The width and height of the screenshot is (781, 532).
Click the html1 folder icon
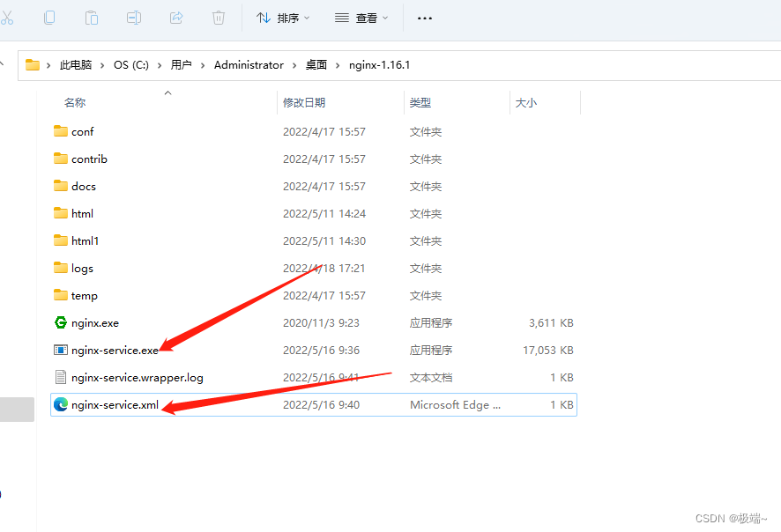tap(61, 240)
